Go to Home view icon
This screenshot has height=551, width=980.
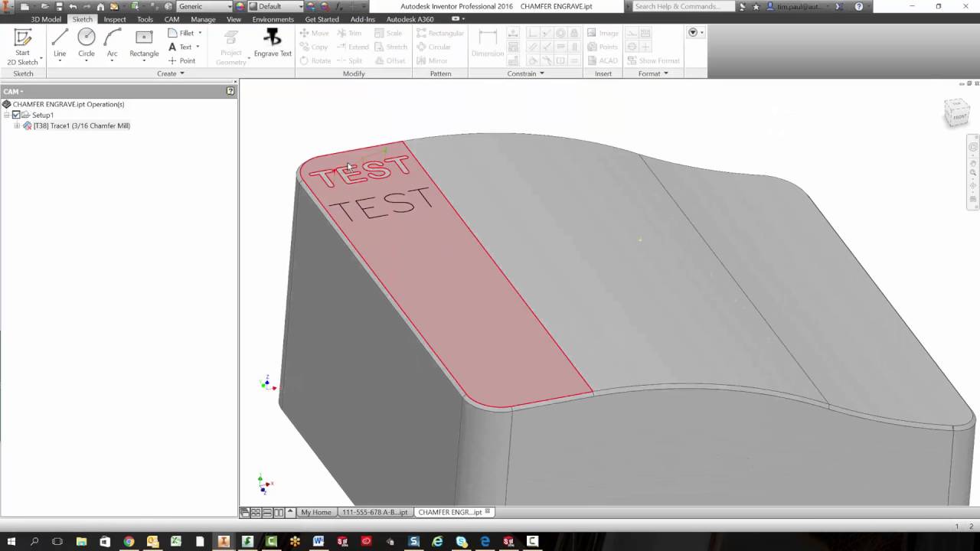click(x=100, y=6)
